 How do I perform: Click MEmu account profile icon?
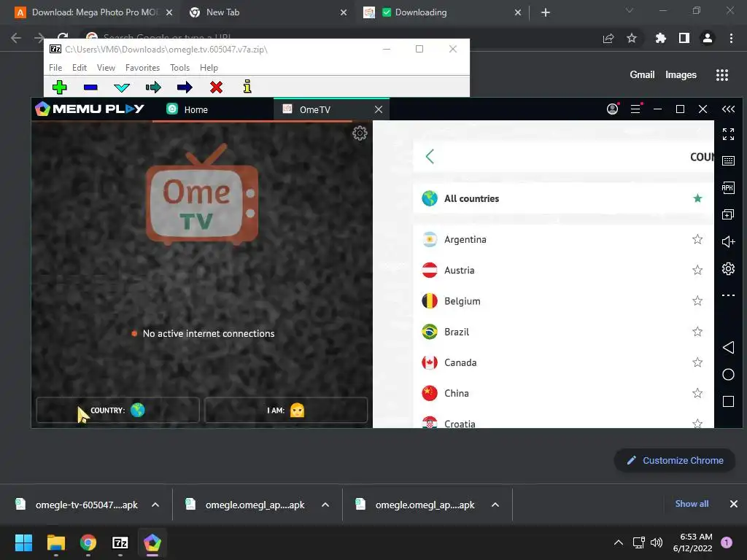click(613, 109)
